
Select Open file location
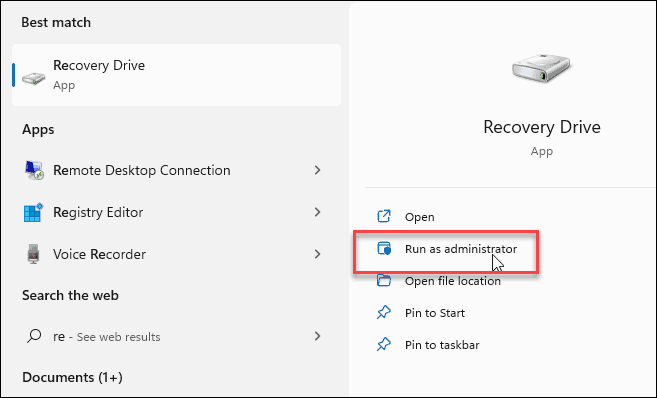click(x=453, y=281)
